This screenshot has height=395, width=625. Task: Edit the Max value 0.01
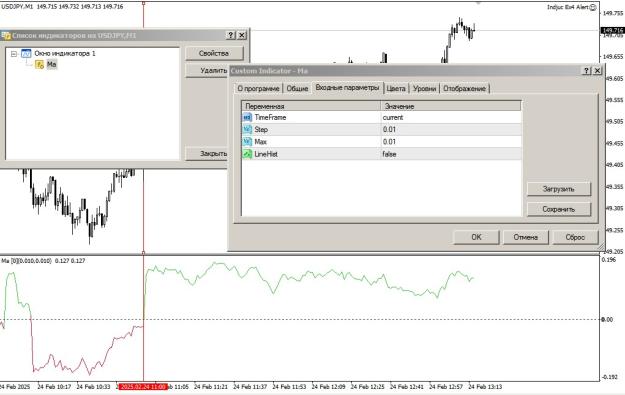(x=451, y=142)
